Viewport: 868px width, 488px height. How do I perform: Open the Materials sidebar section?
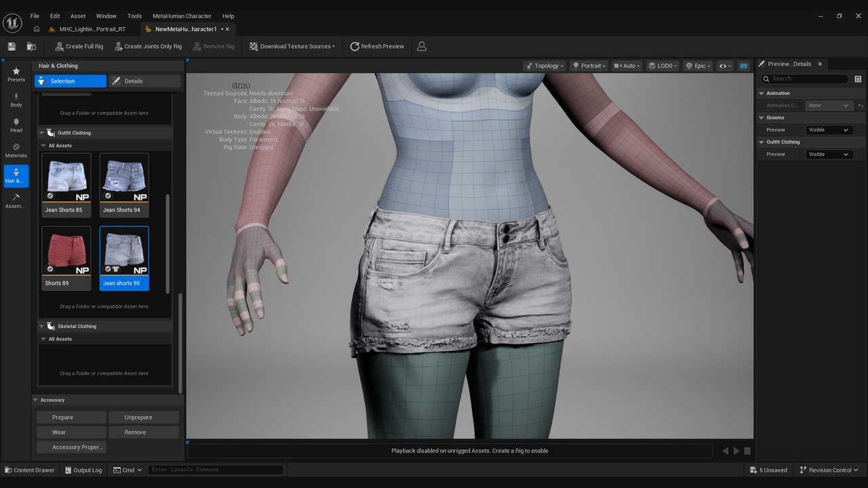coord(16,150)
